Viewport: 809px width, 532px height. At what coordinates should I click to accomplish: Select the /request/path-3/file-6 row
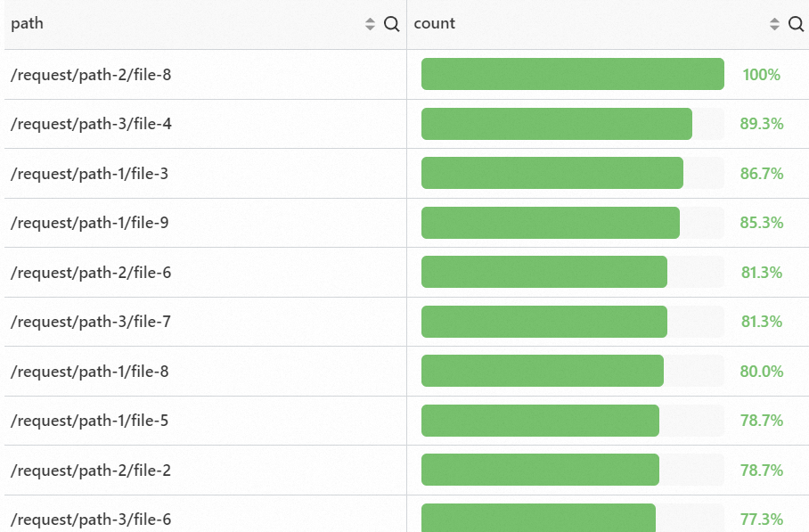pos(91,519)
